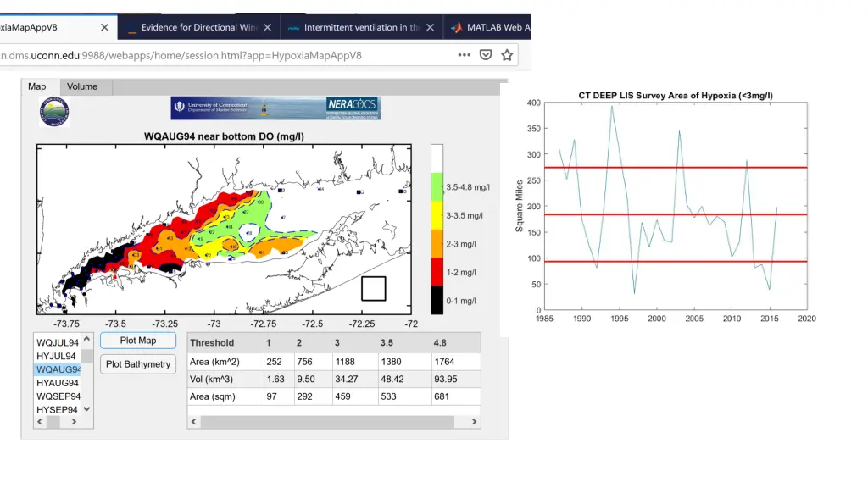Click survey list scroll-up arrow

click(87, 339)
